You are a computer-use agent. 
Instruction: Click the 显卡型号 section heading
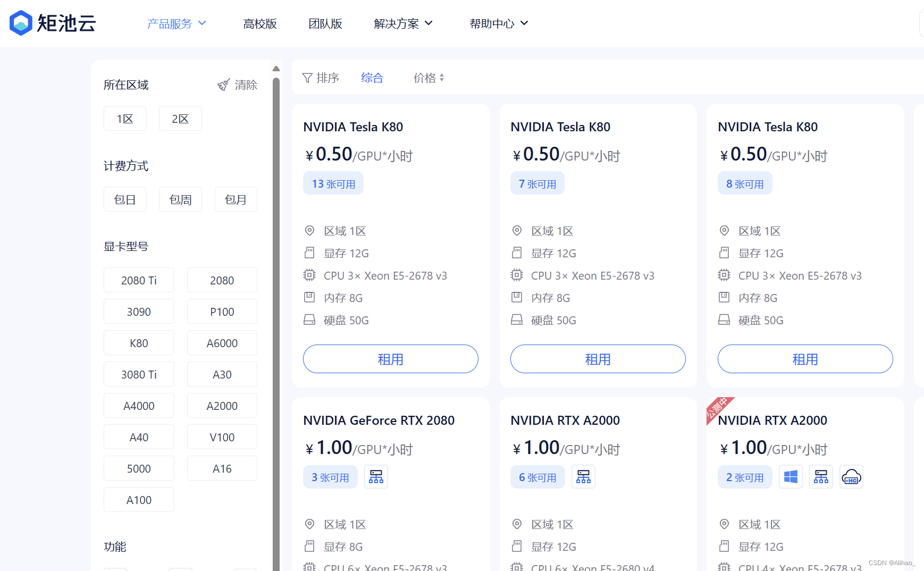126,246
